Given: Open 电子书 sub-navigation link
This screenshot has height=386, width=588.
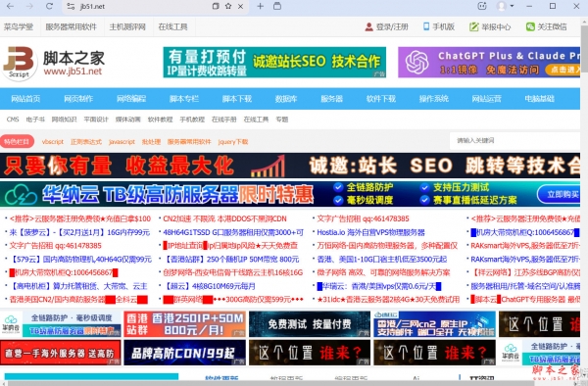Looking at the screenshot, I should pyautogui.click(x=35, y=120).
